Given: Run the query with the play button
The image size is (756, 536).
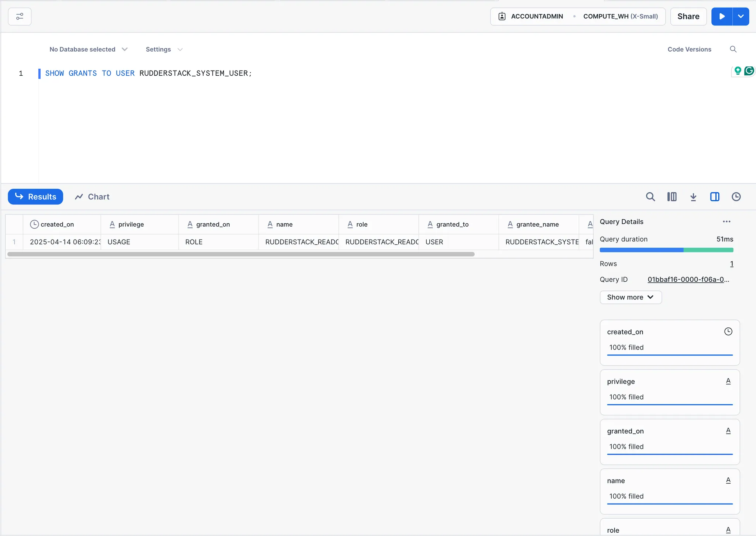Looking at the screenshot, I should pyautogui.click(x=722, y=17).
